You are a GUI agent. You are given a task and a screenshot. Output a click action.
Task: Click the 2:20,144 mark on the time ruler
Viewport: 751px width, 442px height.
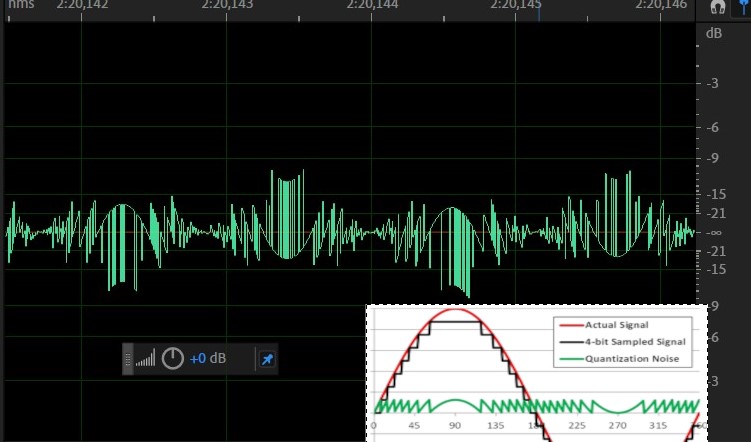click(x=372, y=5)
